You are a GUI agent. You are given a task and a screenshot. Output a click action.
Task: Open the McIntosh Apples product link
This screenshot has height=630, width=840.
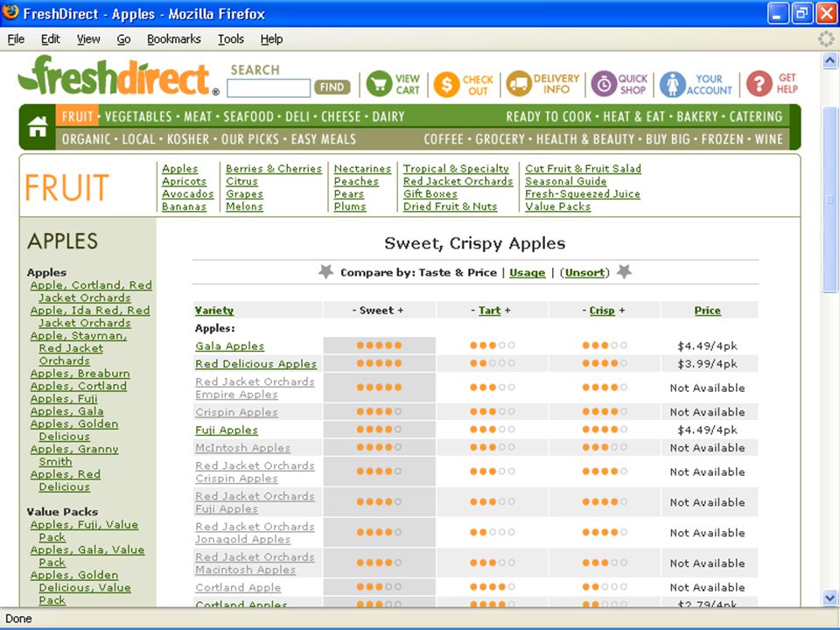pos(242,448)
